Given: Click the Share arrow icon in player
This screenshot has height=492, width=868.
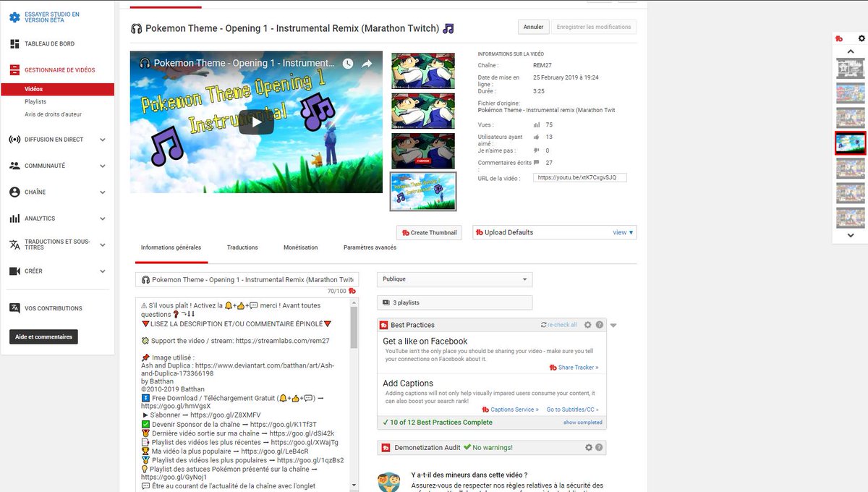Looking at the screenshot, I should [x=367, y=64].
